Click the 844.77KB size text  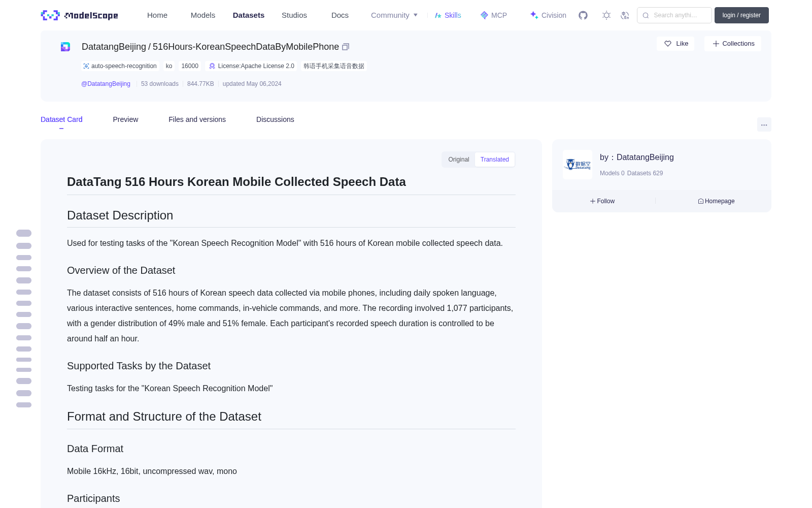(x=200, y=84)
